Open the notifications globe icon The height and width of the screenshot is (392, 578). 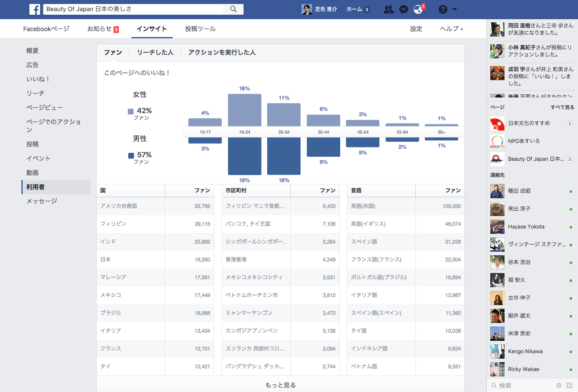[418, 9]
